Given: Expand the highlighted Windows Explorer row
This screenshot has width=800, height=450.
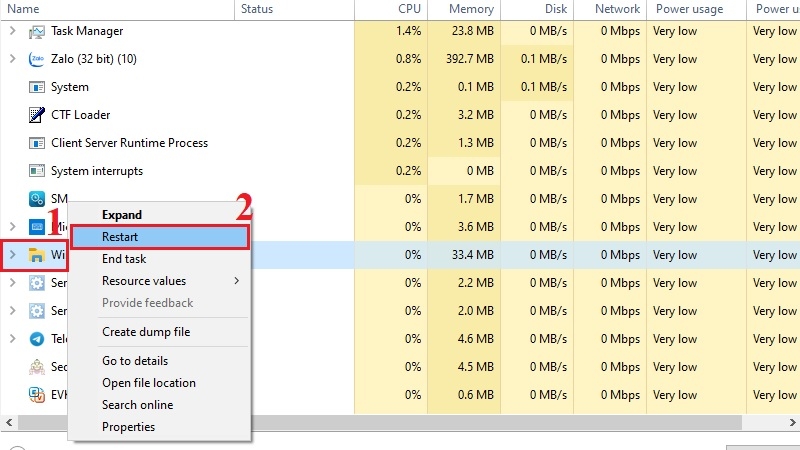Looking at the screenshot, I should [13, 255].
